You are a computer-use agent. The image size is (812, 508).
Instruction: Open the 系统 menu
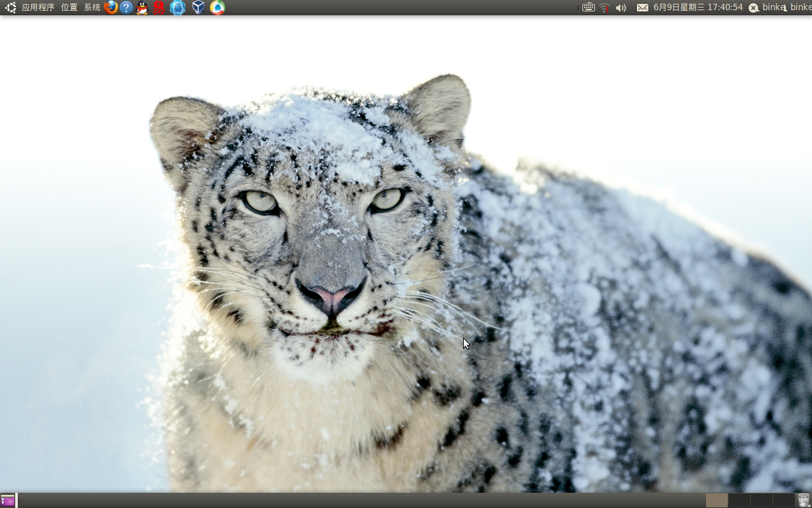[x=92, y=8]
